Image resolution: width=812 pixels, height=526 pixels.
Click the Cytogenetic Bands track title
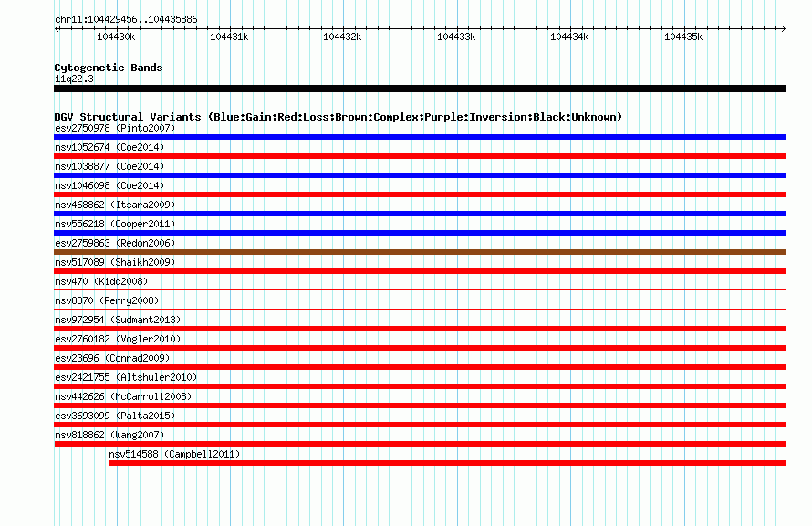coord(109,68)
